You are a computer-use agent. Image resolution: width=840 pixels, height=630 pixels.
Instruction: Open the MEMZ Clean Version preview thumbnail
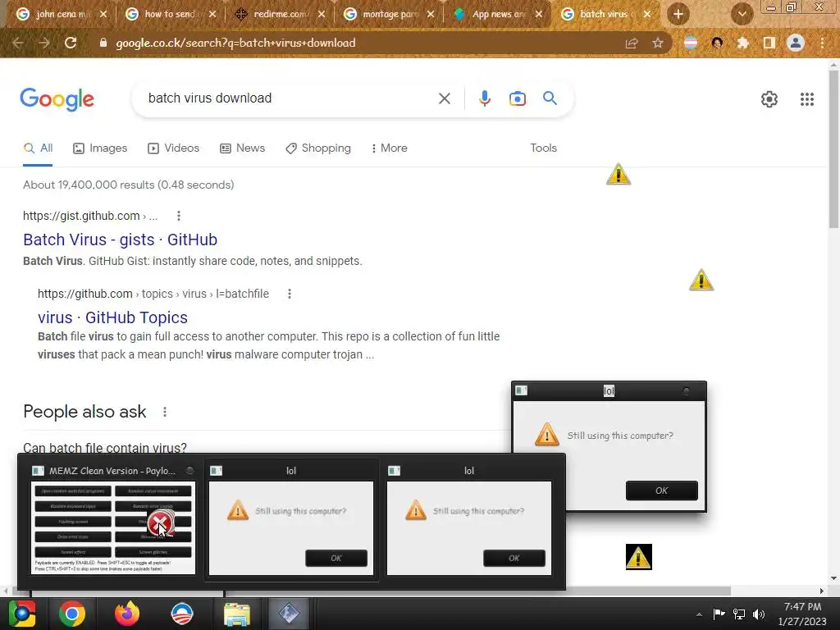coord(113,521)
